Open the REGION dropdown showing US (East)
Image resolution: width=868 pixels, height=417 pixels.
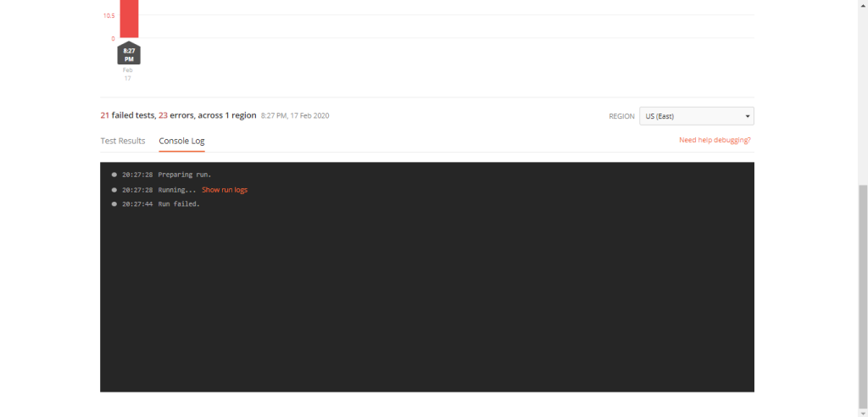696,116
